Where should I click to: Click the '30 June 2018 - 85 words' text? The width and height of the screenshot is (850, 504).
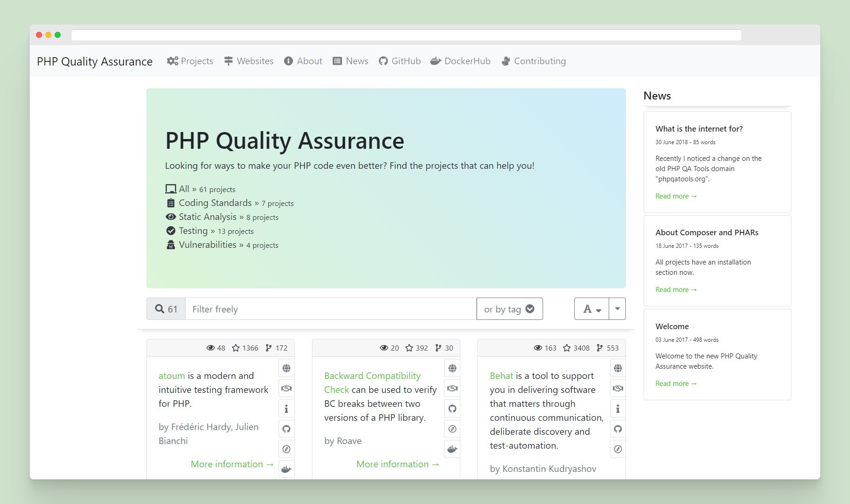click(x=685, y=142)
